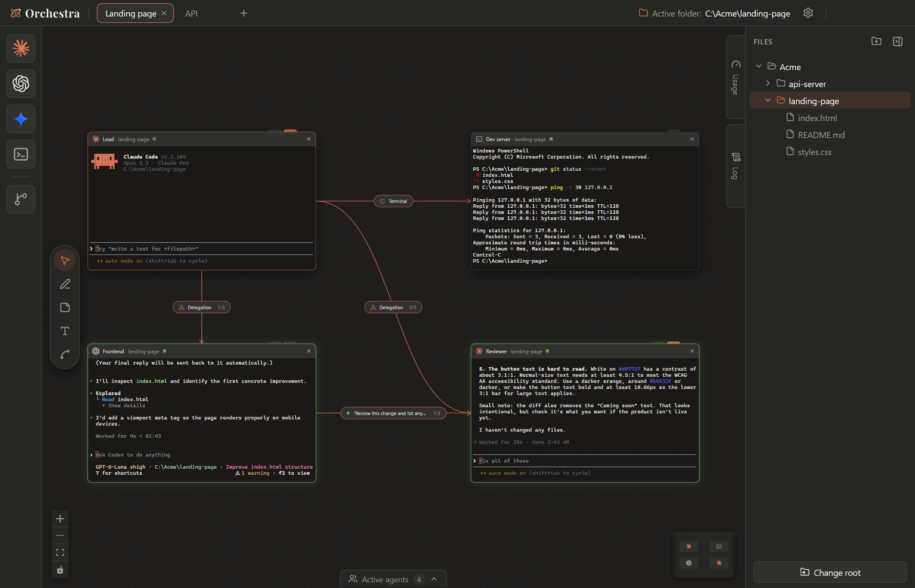Close the Landing page tab
This screenshot has height=588, width=915.
[164, 13]
